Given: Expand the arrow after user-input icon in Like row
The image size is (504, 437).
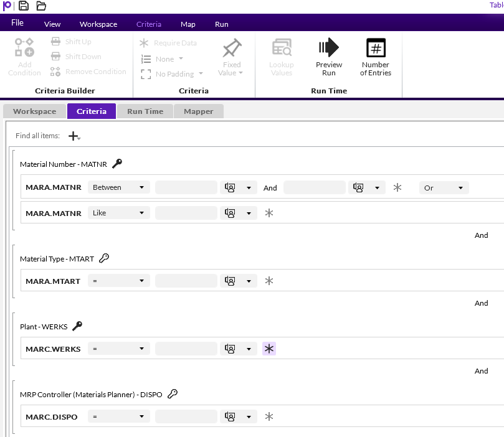Looking at the screenshot, I should tap(249, 213).
